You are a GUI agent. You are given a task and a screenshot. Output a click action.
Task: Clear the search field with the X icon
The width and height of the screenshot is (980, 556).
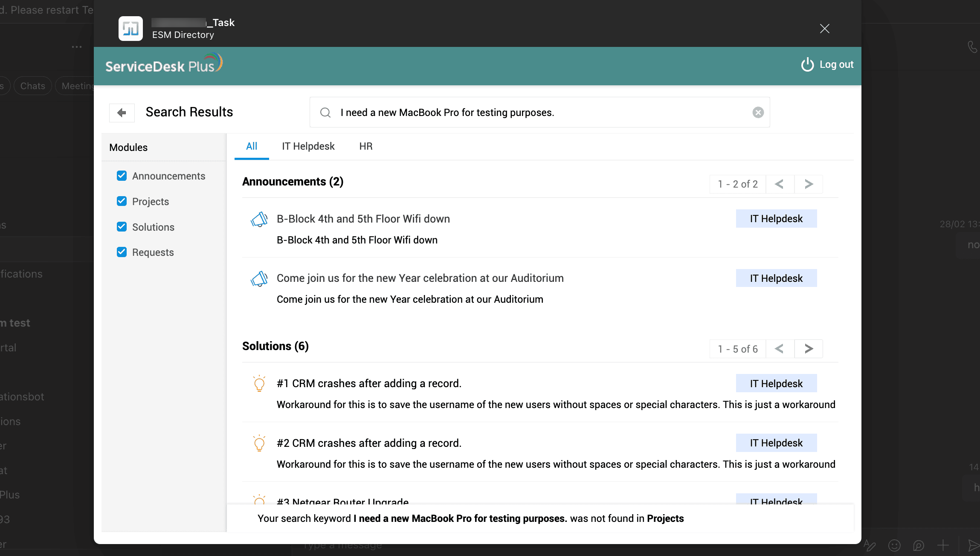point(758,113)
